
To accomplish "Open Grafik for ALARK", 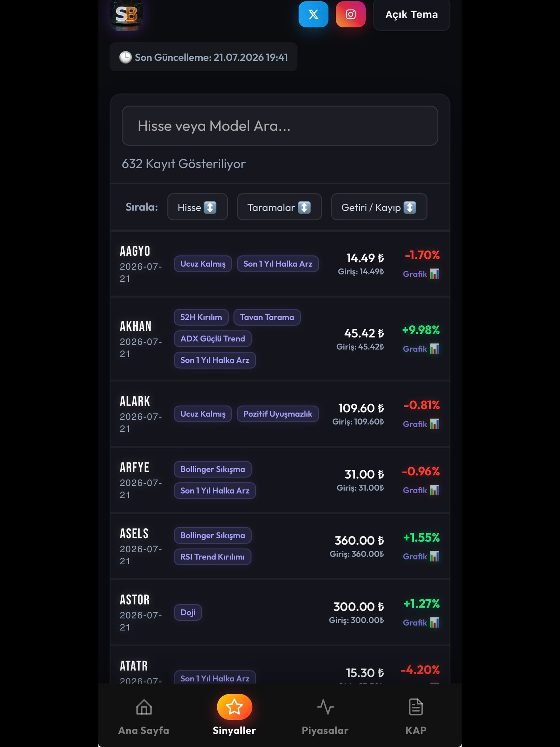I will (421, 424).
